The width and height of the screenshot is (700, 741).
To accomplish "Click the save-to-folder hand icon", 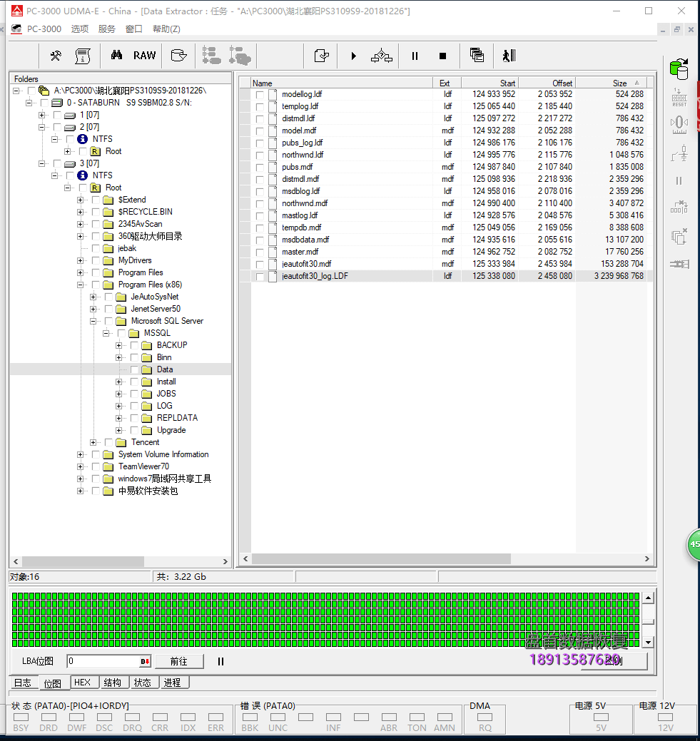I will point(322,56).
